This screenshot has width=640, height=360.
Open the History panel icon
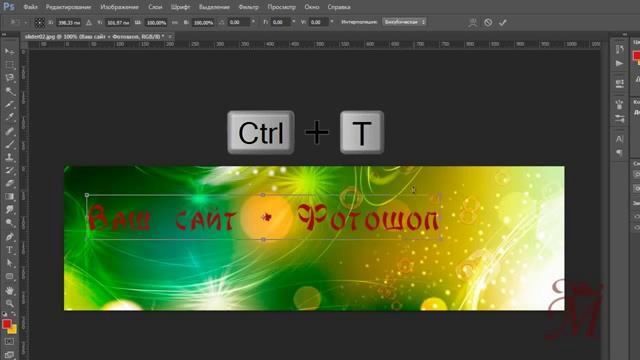pyautogui.click(x=620, y=49)
